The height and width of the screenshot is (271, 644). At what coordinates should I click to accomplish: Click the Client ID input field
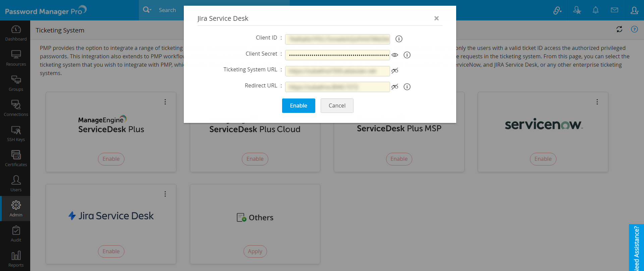(337, 39)
